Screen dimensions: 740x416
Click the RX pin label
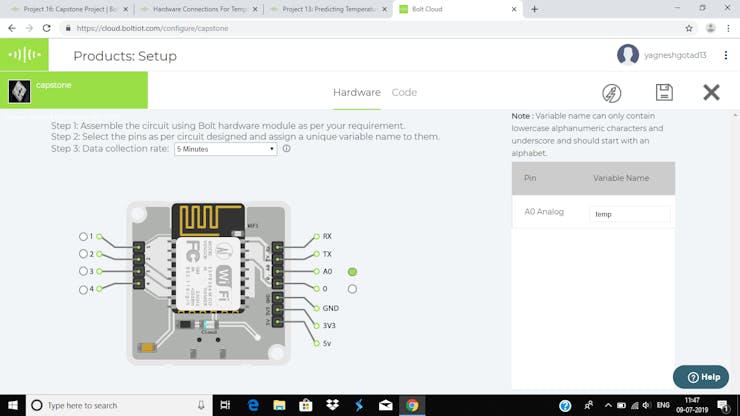327,236
